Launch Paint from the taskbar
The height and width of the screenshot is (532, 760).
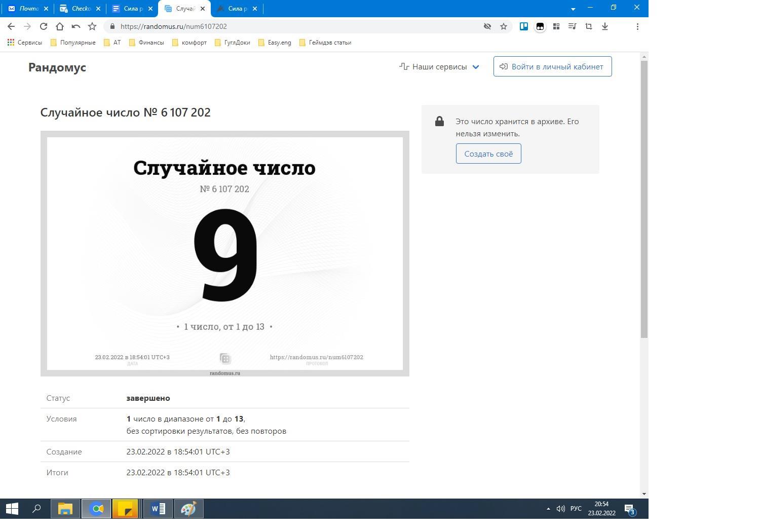[188, 509]
